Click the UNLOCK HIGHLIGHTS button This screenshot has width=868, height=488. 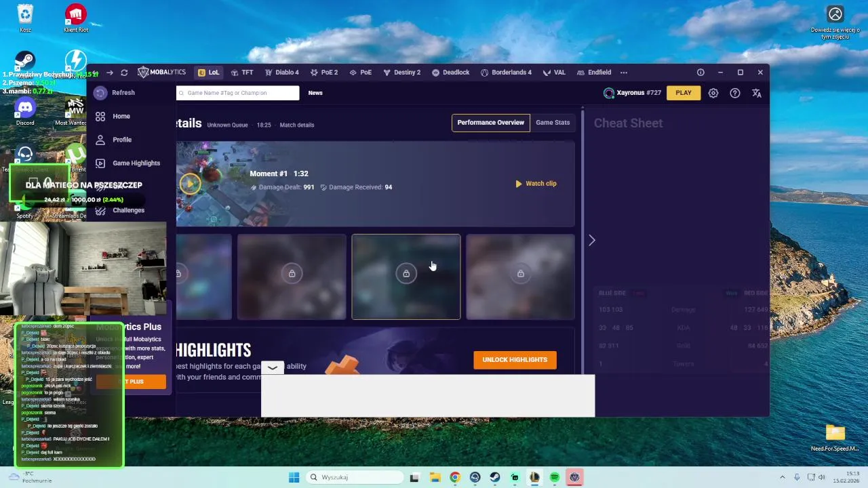click(515, 360)
